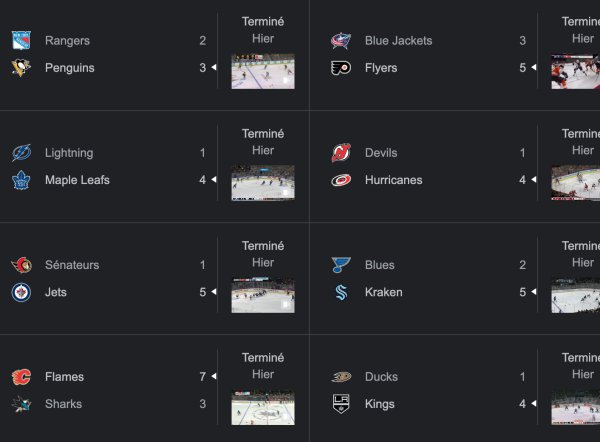Select the Blue Jackets logo
Image resolution: width=600 pixels, height=442 pixels.
click(341, 41)
